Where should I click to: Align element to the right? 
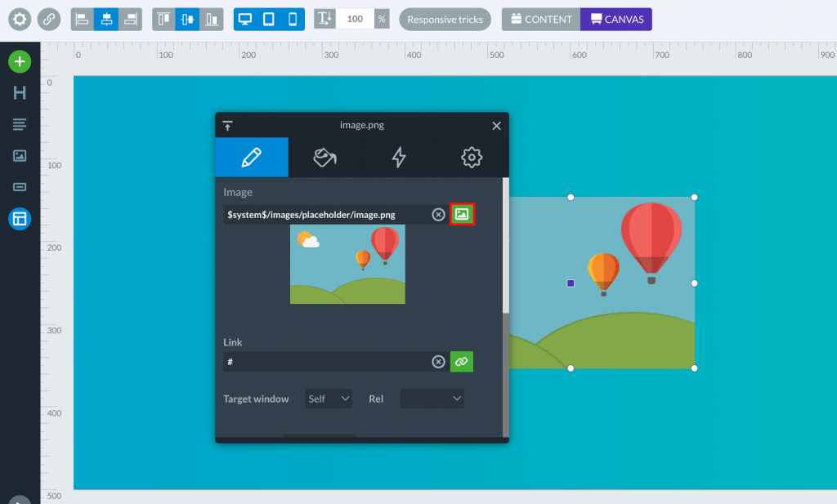[x=130, y=20]
